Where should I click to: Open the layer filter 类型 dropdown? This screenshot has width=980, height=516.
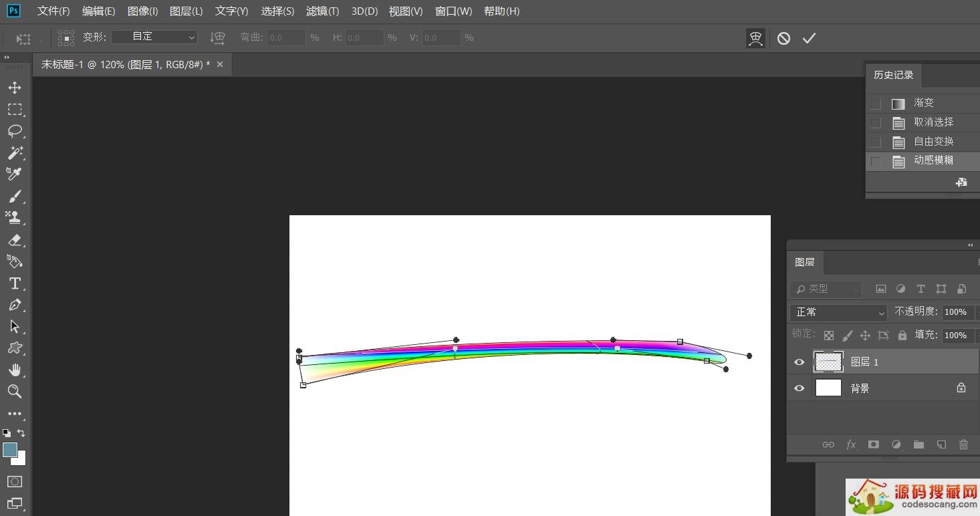coord(826,289)
